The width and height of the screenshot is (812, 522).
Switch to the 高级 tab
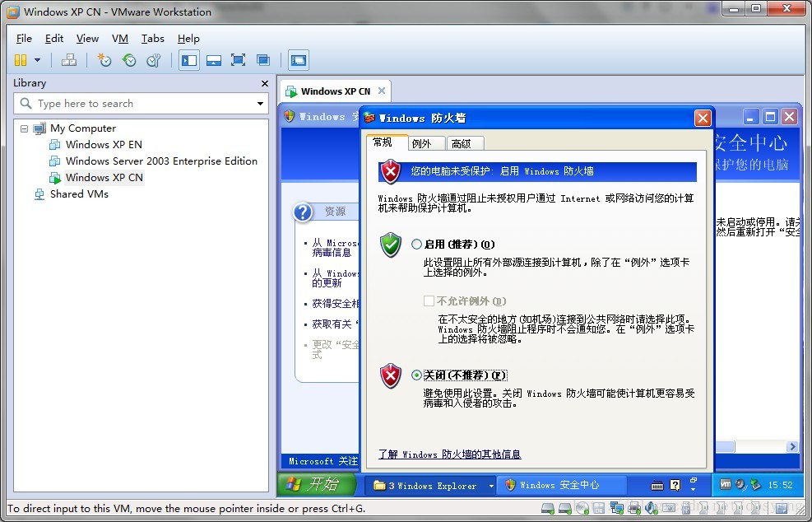tap(465, 143)
